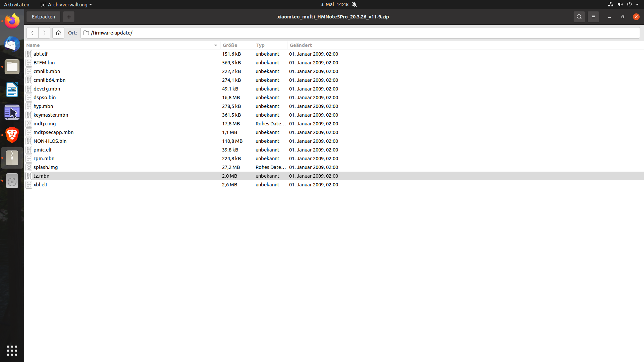
Task: Select the tz.mbn file
Action: coord(334,176)
